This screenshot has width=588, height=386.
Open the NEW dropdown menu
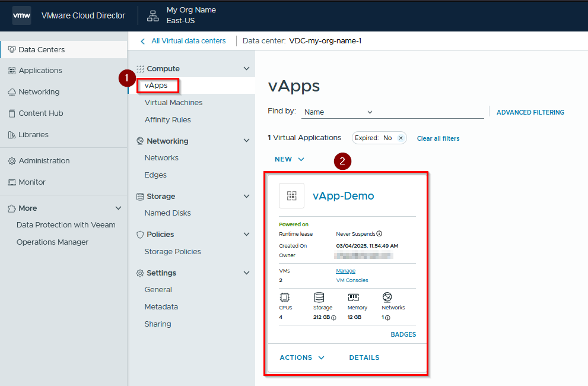[289, 159]
